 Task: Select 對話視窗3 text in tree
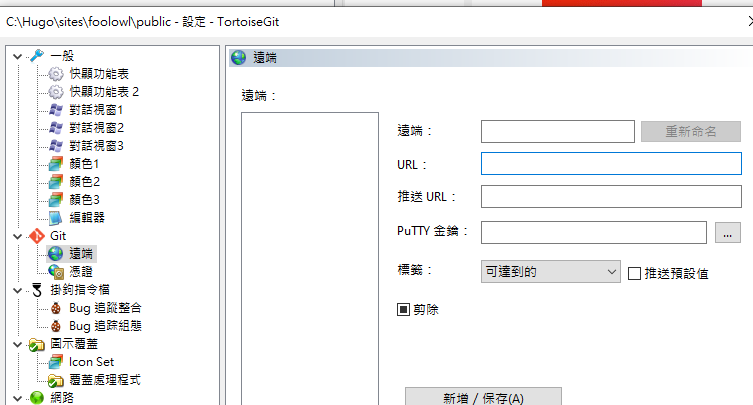pyautogui.click(x=96, y=146)
